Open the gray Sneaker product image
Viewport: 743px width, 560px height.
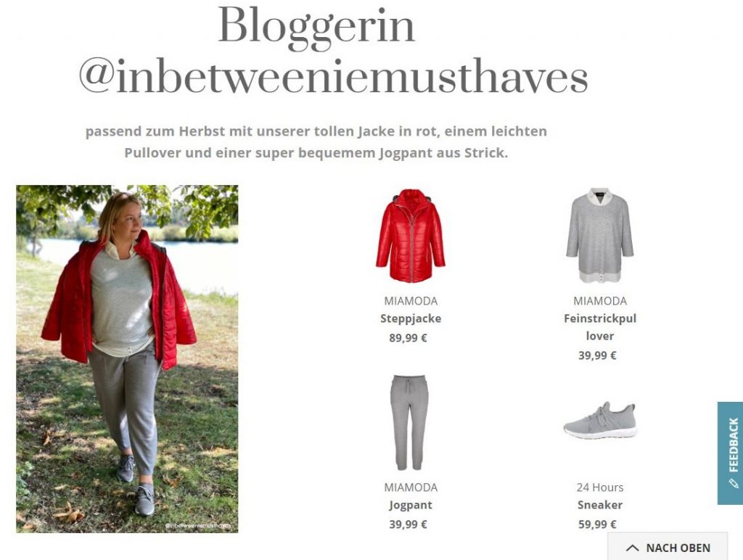coord(600,421)
